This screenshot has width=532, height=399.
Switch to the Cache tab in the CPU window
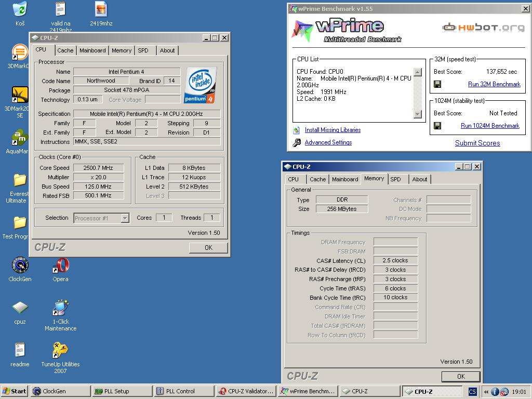point(65,50)
